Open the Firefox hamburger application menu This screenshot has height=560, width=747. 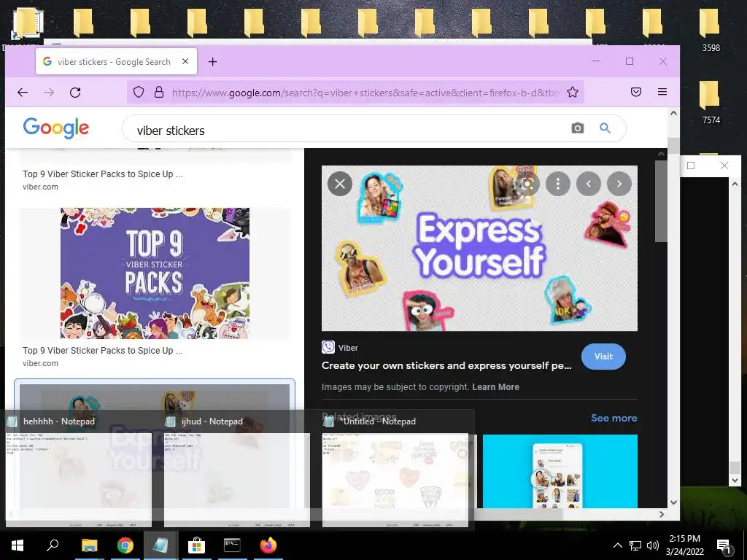tap(662, 92)
